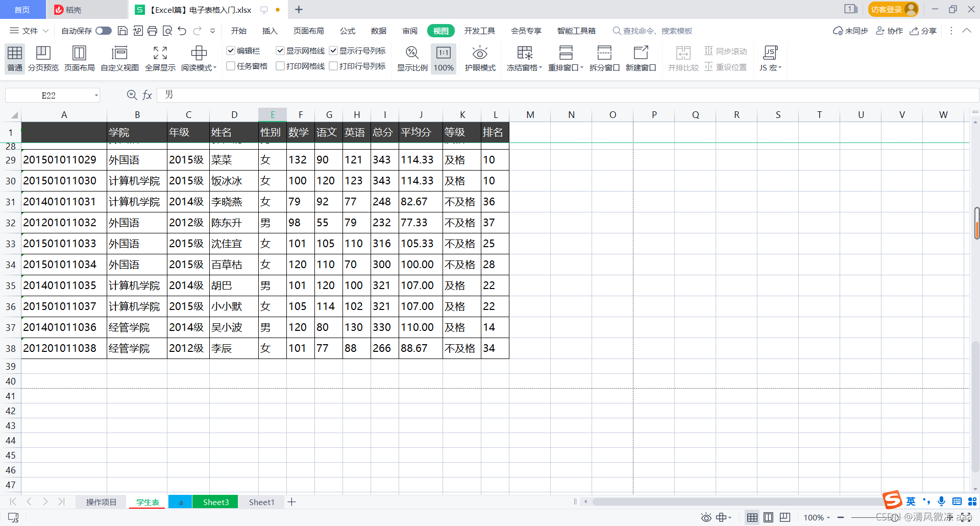Open 分页预览 page break preview
This screenshot has width=980, height=526.
pos(43,59)
